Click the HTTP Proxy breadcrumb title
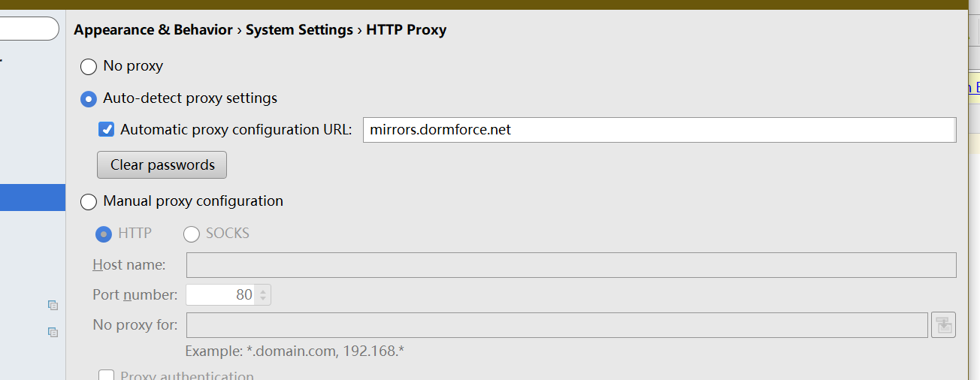 (x=406, y=30)
